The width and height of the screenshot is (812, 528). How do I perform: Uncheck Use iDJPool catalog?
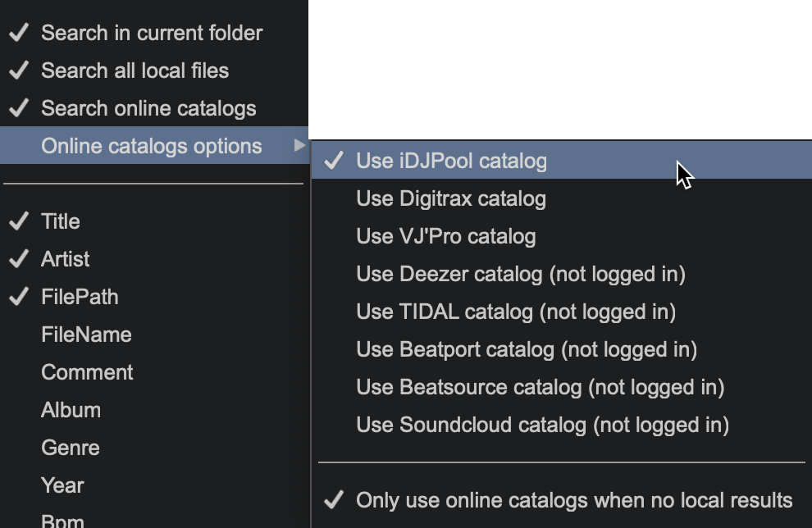451,162
